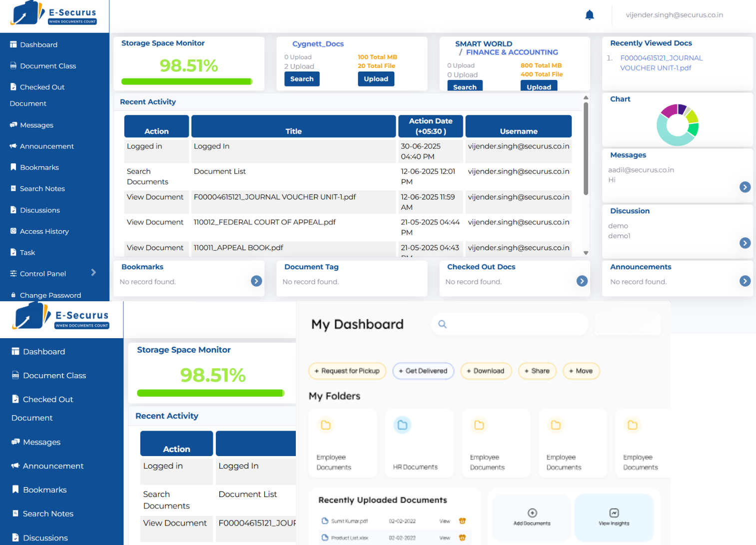This screenshot has height=545, width=756.
Task: Open the recently viewed Journal Voucher PDF link
Action: (x=661, y=63)
